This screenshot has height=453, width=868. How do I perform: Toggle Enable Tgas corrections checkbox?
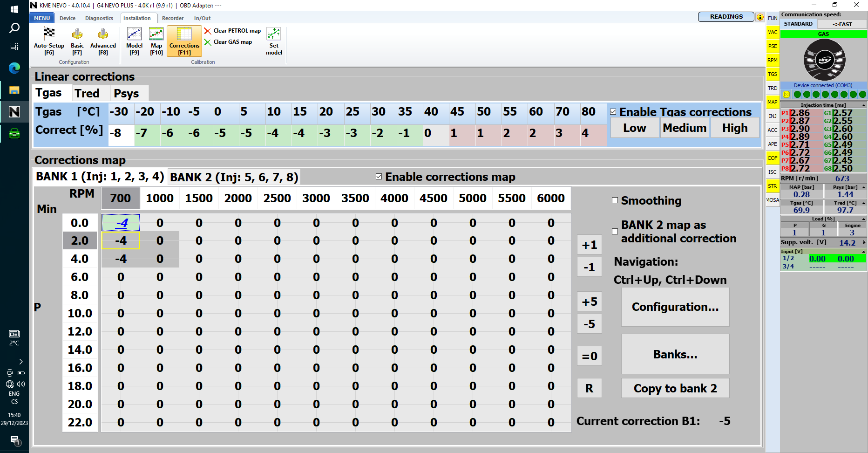613,112
